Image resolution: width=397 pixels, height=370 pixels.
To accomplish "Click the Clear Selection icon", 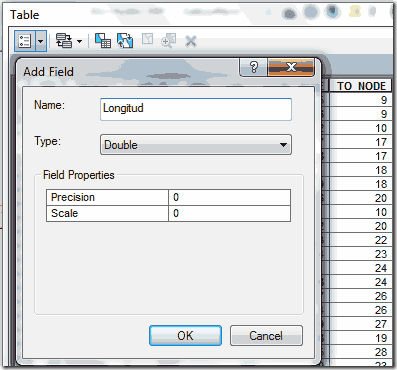I will [147, 39].
